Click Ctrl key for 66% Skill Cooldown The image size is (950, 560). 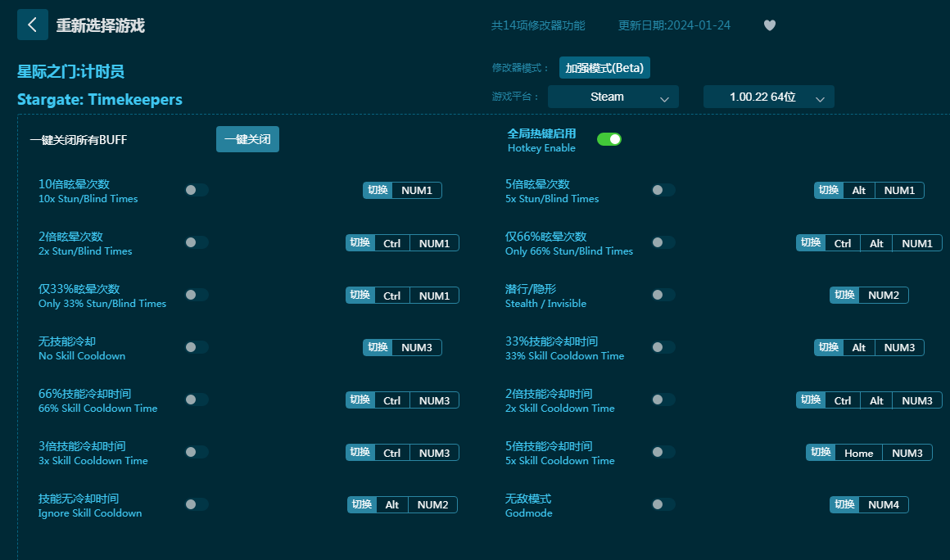[x=391, y=400]
